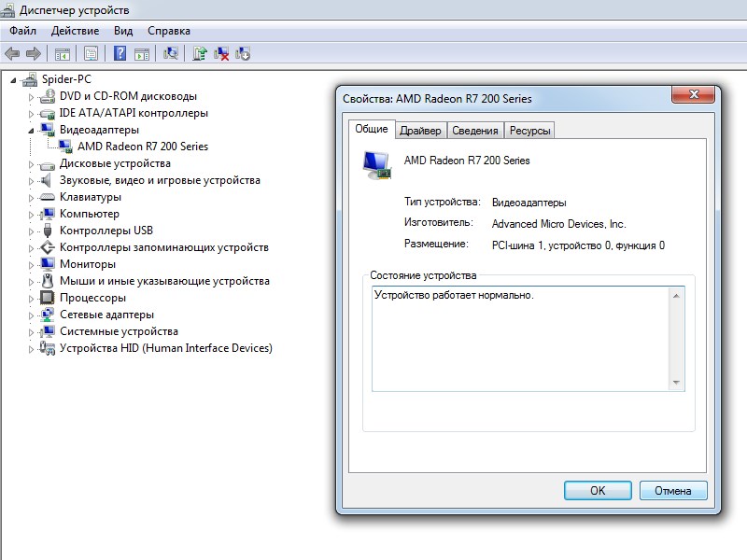Click Update driver software toolbar icon

click(200, 53)
